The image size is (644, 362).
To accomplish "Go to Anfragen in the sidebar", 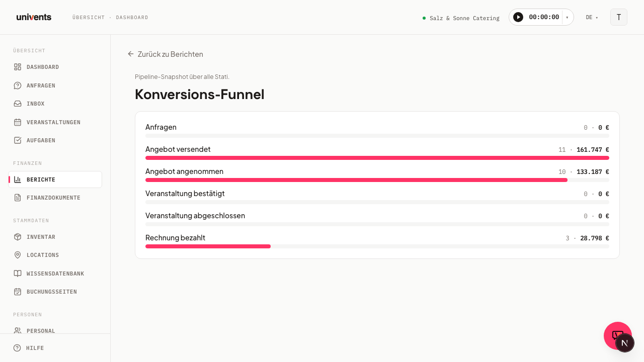I will pos(55,85).
